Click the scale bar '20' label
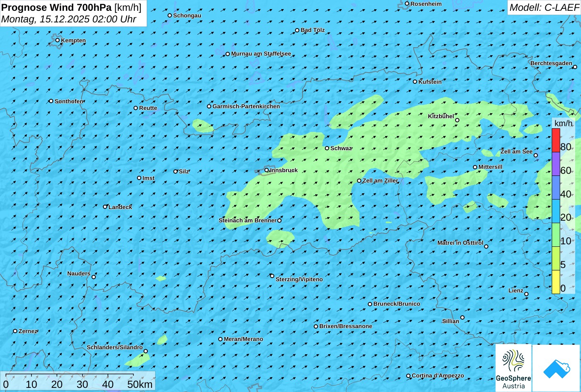Image resolution: width=581 pixels, height=392 pixels. tap(57, 385)
